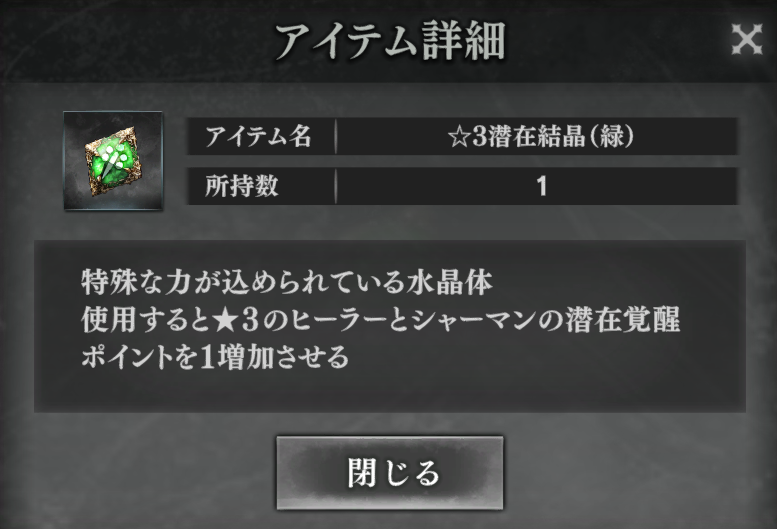The image size is (777, 529).
Task: Click the green latent crystal item icon
Action: (113, 161)
